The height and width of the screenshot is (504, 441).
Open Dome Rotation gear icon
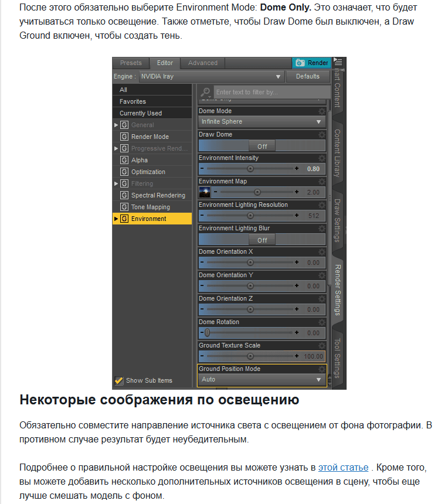(x=322, y=322)
